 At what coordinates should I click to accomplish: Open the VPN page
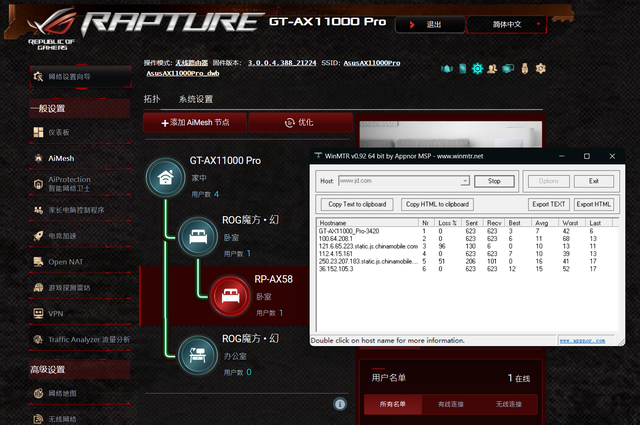pos(80,314)
